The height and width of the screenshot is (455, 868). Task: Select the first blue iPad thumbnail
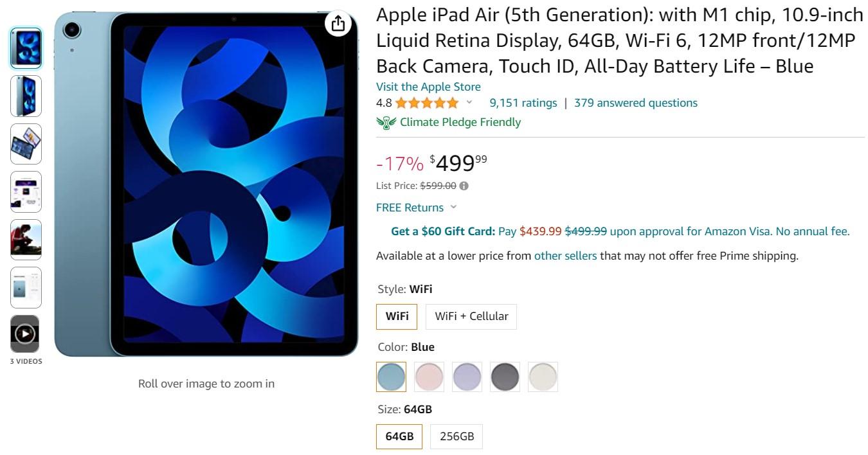26,48
